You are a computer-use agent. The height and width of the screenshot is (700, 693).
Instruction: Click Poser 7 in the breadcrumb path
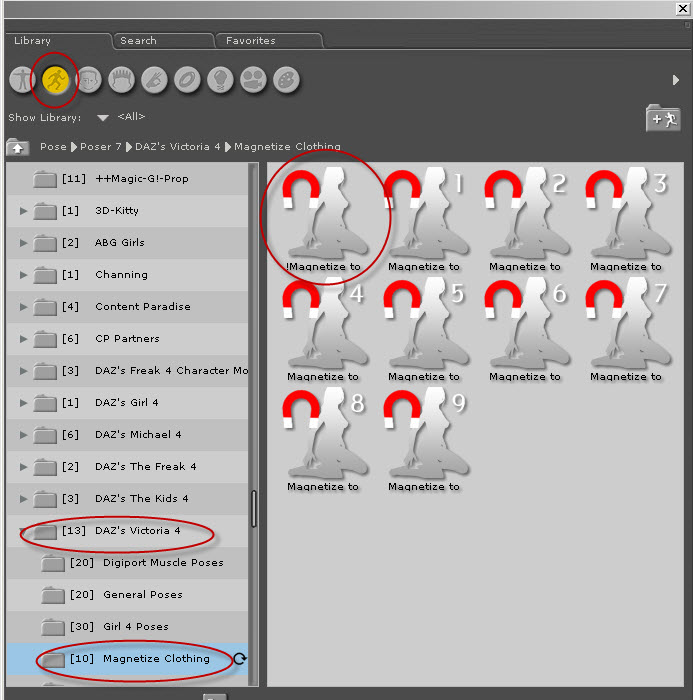click(100, 146)
